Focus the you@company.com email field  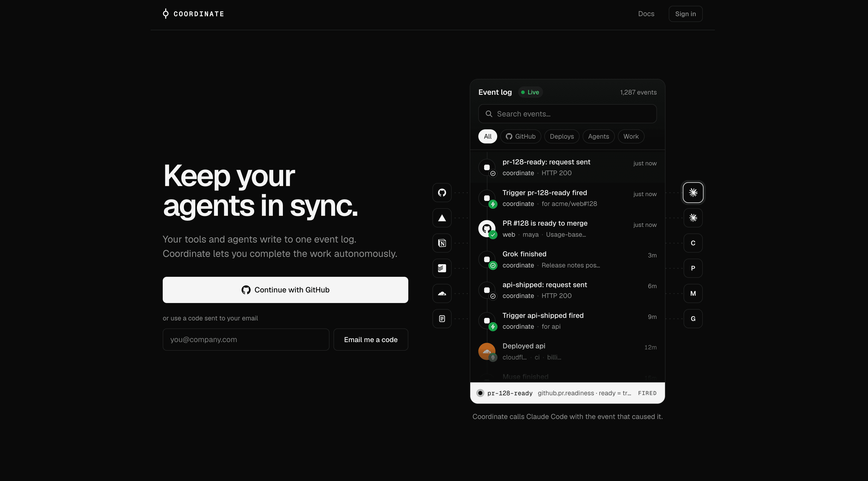click(246, 340)
